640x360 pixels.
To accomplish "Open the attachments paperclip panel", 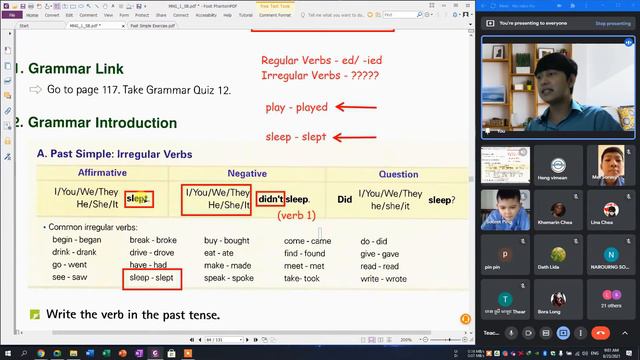I will (7, 111).
